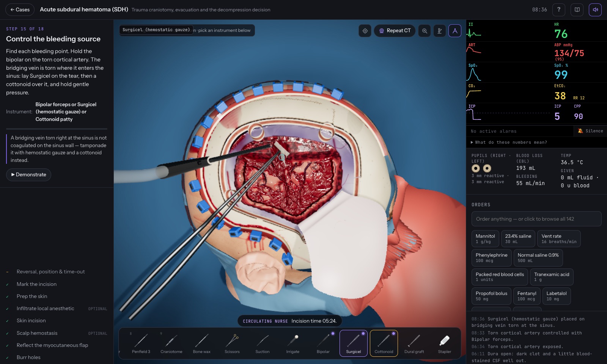Screen dimensions: 607x364
Task: Click the ICP value 5
Action: [x=557, y=116]
